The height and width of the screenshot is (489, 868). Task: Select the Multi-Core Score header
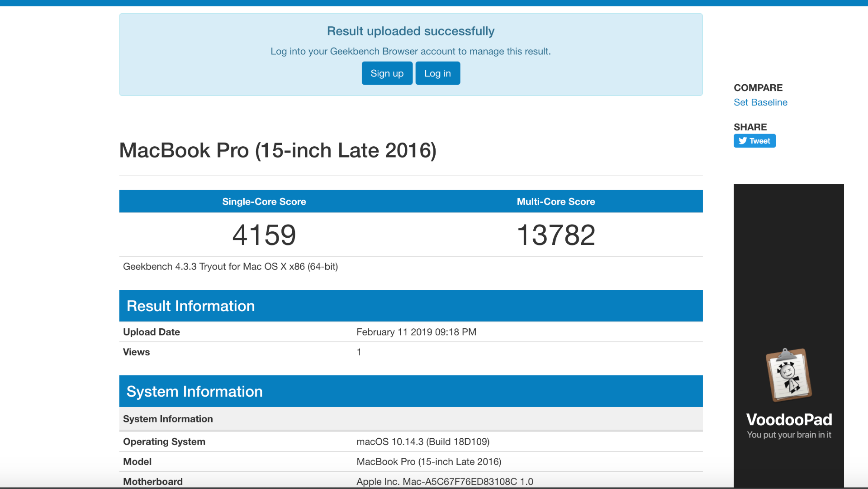pos(556,201)
